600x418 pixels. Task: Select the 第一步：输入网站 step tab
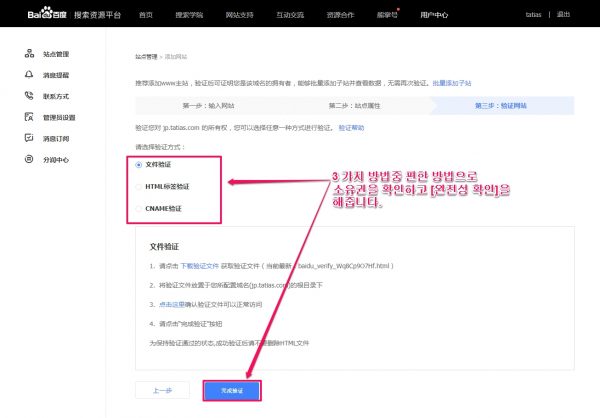209,106
